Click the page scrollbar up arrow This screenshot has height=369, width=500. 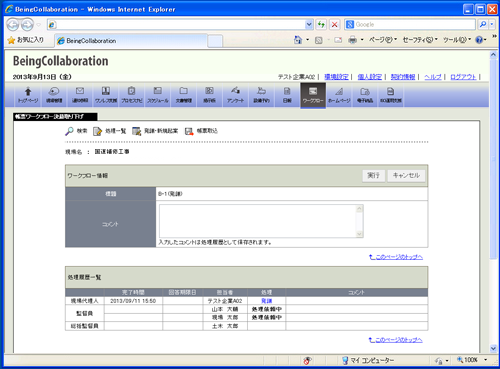[493, 55]
